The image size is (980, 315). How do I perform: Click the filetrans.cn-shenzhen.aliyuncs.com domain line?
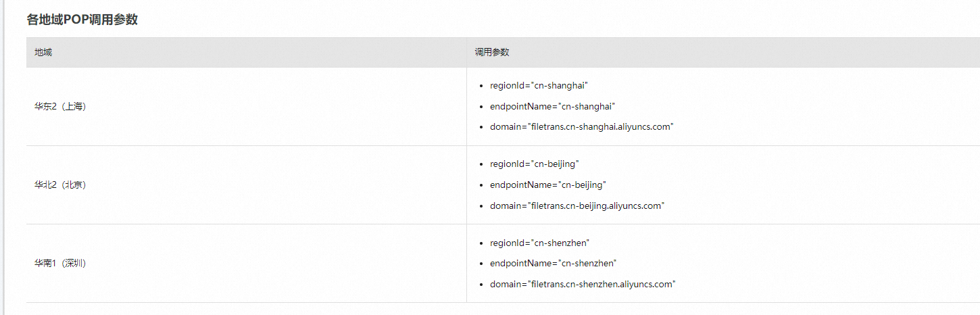point(583,284)
